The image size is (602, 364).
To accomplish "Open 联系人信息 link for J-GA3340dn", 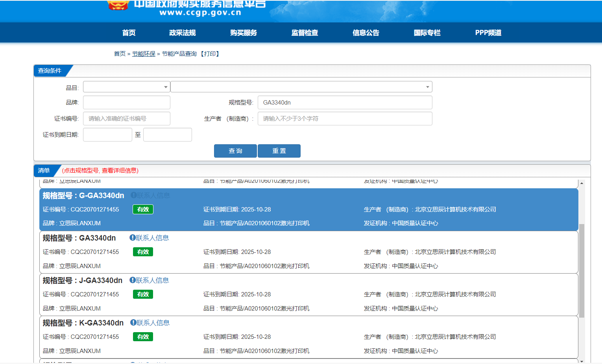I will (152, 280).
